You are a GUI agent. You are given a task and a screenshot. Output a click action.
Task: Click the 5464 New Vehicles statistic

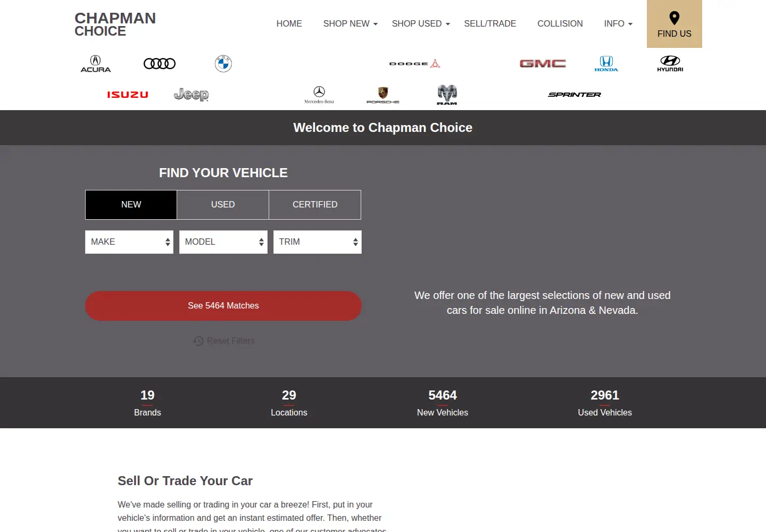point(443,403)
